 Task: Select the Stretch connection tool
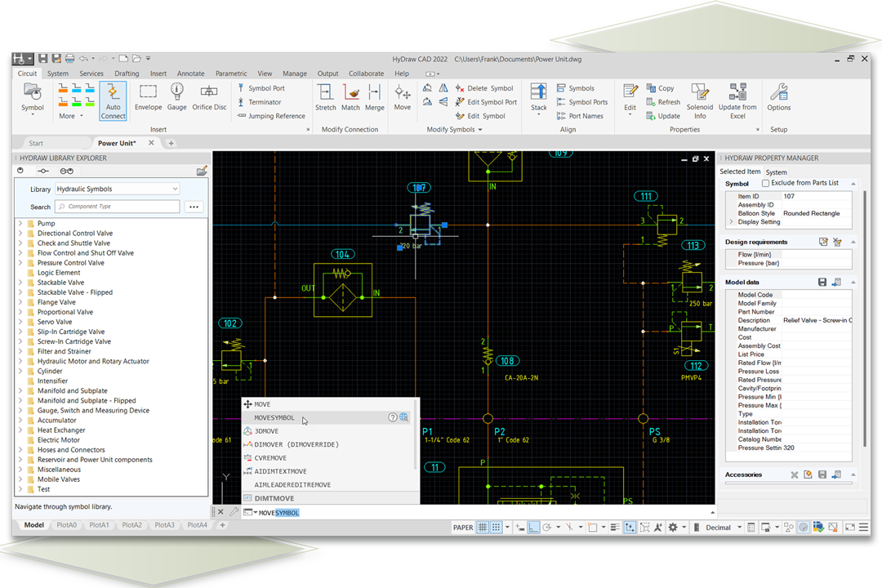pyautogui.click(x=325, y=97)
